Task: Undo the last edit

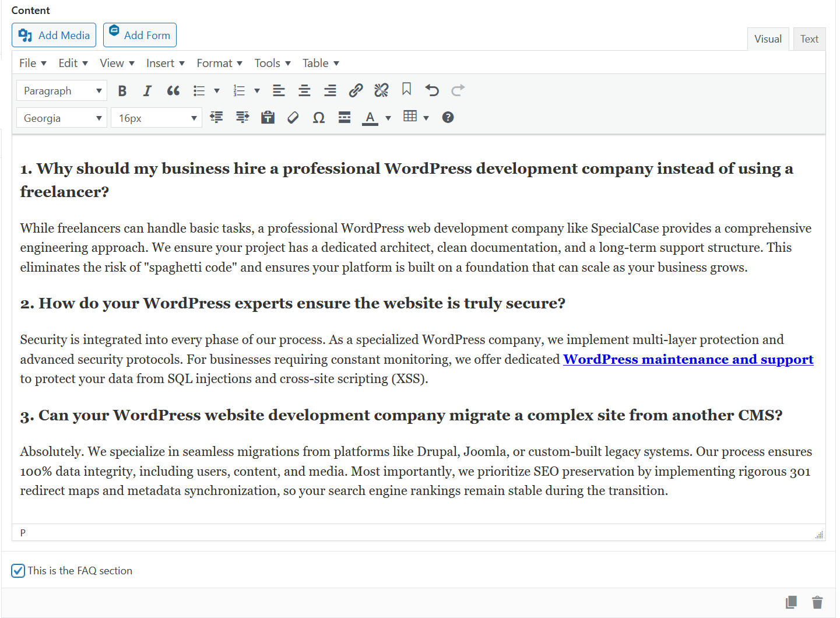Action: coord(432,90)
